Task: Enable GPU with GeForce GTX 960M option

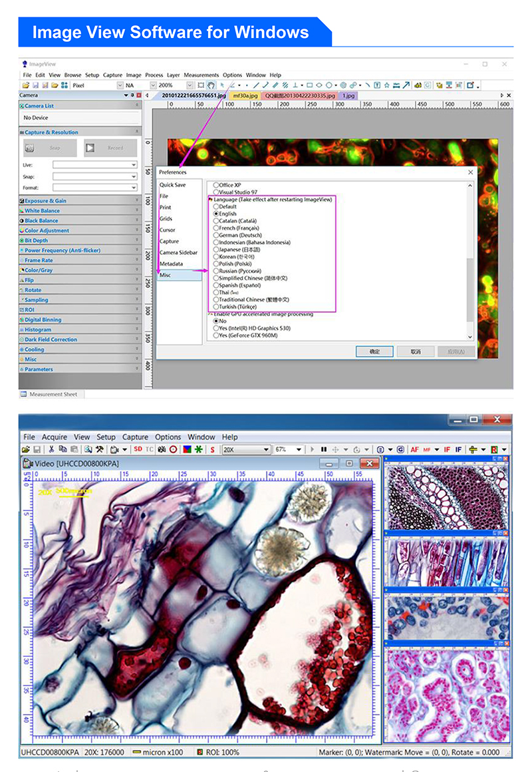Action: pos(216,335)
